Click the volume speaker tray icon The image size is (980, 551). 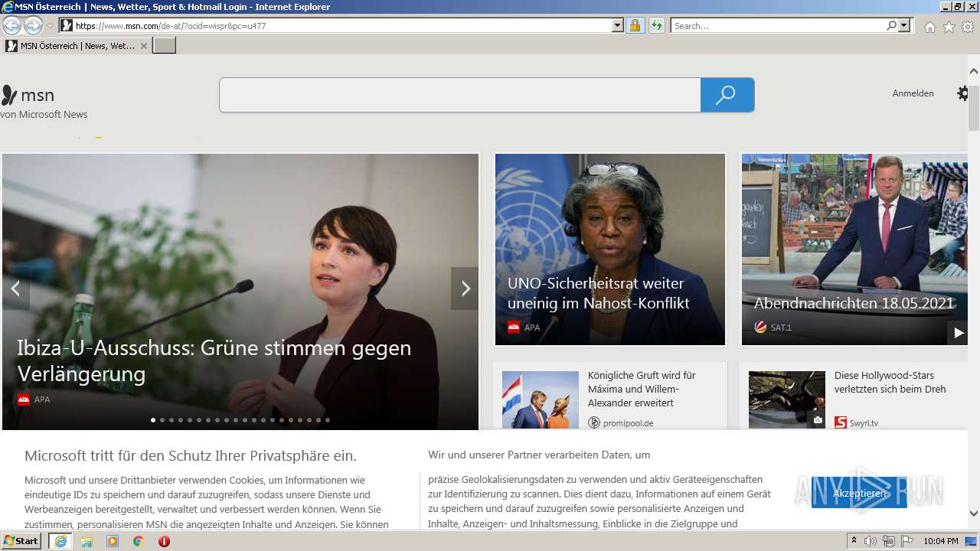pyautogui.click(x=871, y=541)
